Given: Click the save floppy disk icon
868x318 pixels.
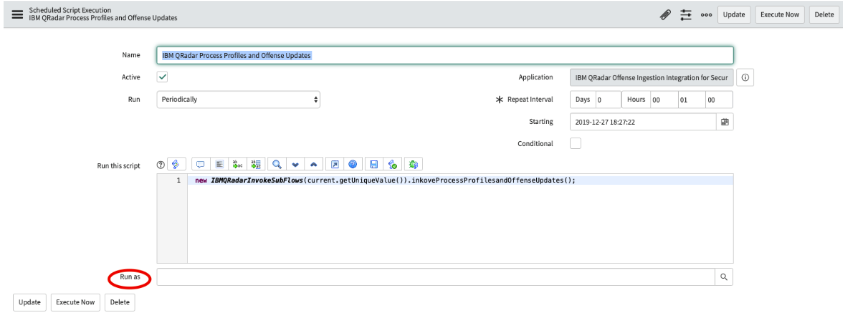Looking at the screenshot, I should tap(374, 165).
